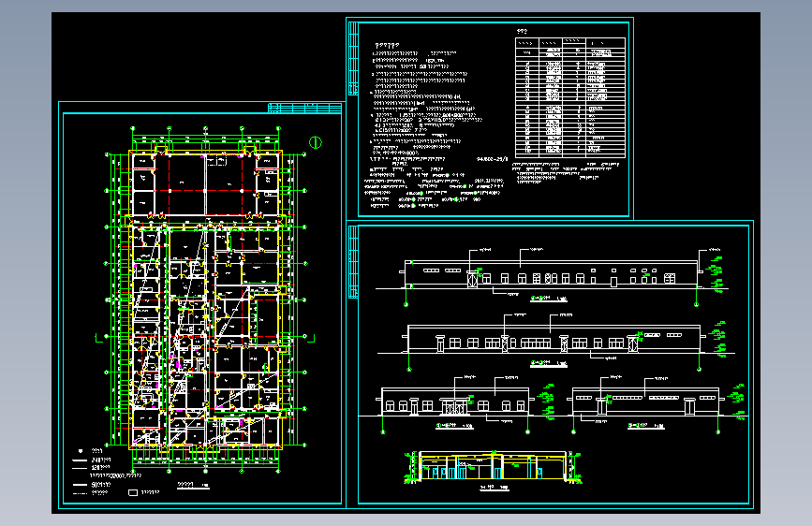Select the green north arrow circle symbol
Image resolution: width=812 pixels, height=526 pixels.
point(316,142)
